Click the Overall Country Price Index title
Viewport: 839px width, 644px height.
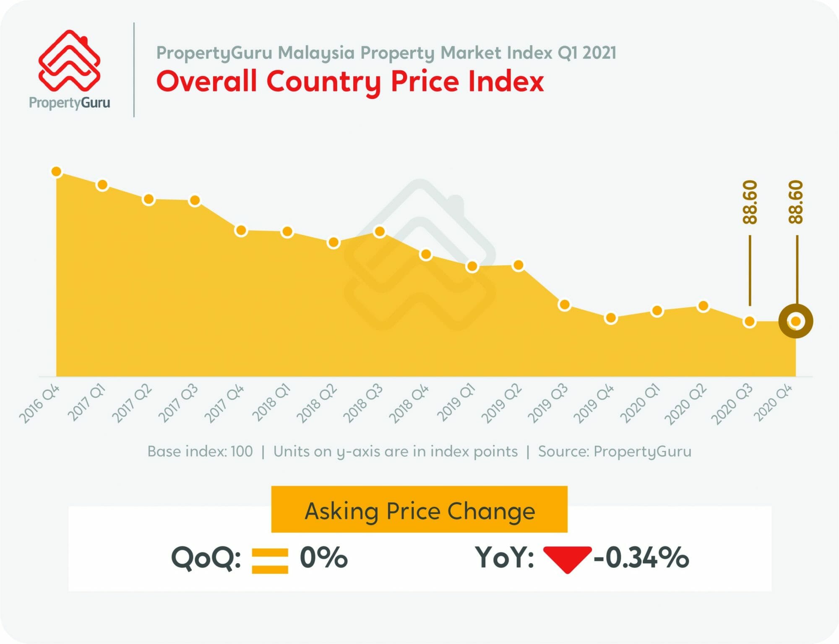click(350, 81)
